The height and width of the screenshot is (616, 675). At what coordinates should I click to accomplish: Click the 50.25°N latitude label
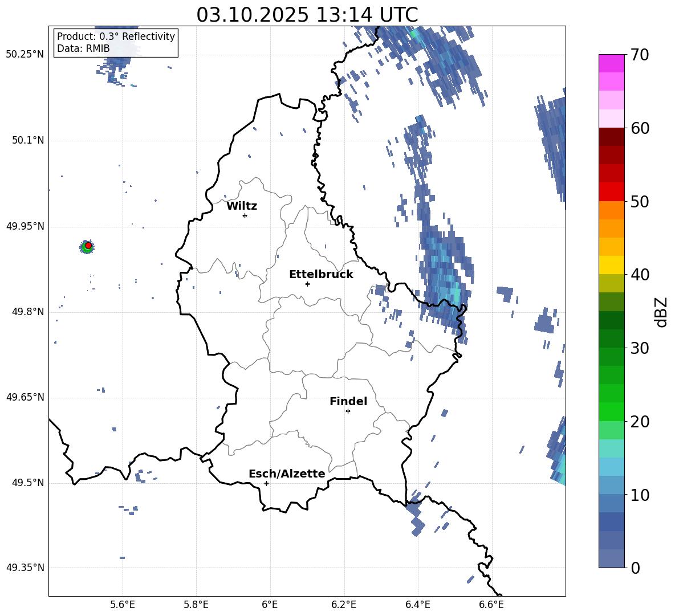pos(25,55)
